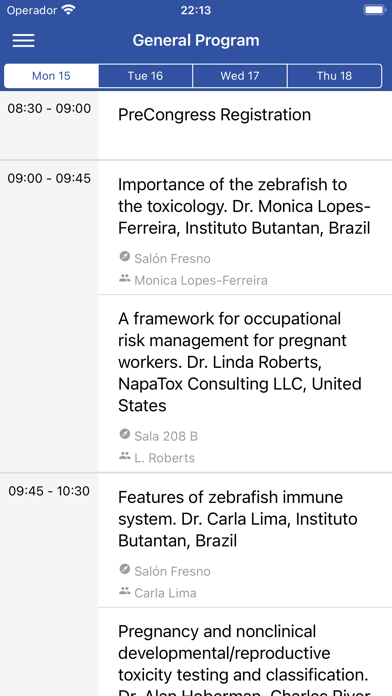Tap the Wi-Fi status icon
392x696 pixels.
pos(69,10)
